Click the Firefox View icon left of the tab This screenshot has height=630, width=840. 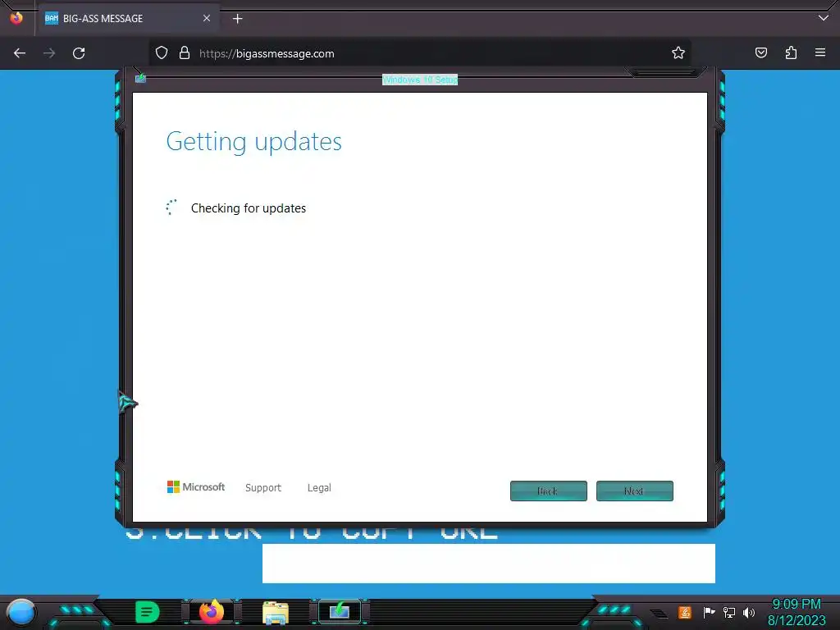click(16, 18)
